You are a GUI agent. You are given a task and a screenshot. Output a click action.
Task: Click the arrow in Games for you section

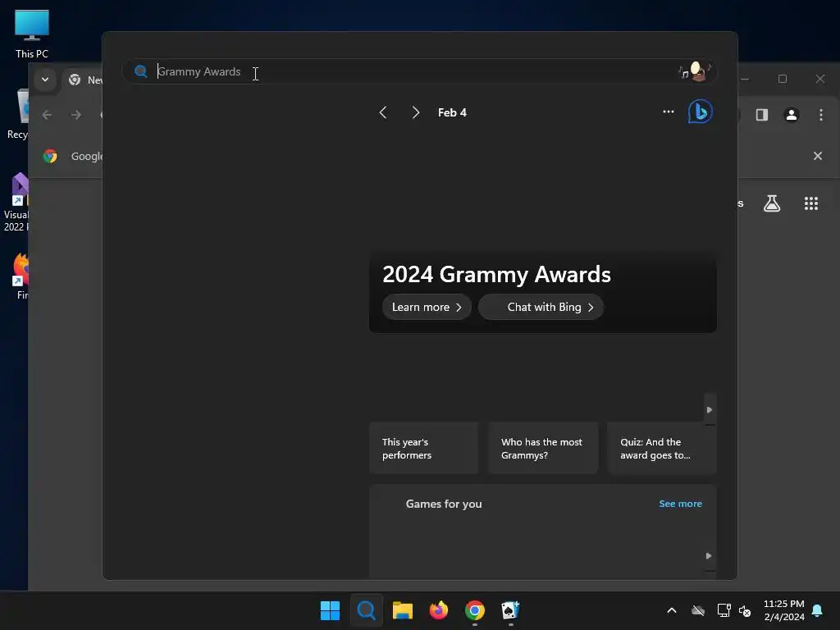[x=709, y=556]
